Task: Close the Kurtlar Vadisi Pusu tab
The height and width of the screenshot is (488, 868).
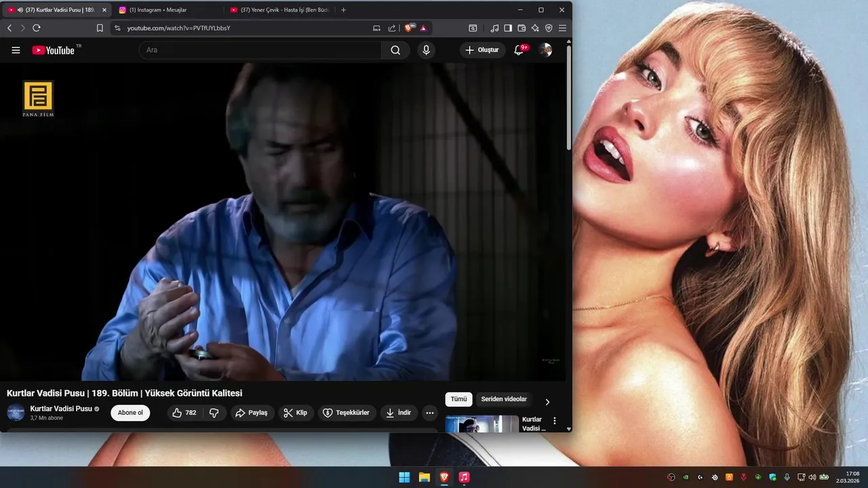Action: coord(104,10)
